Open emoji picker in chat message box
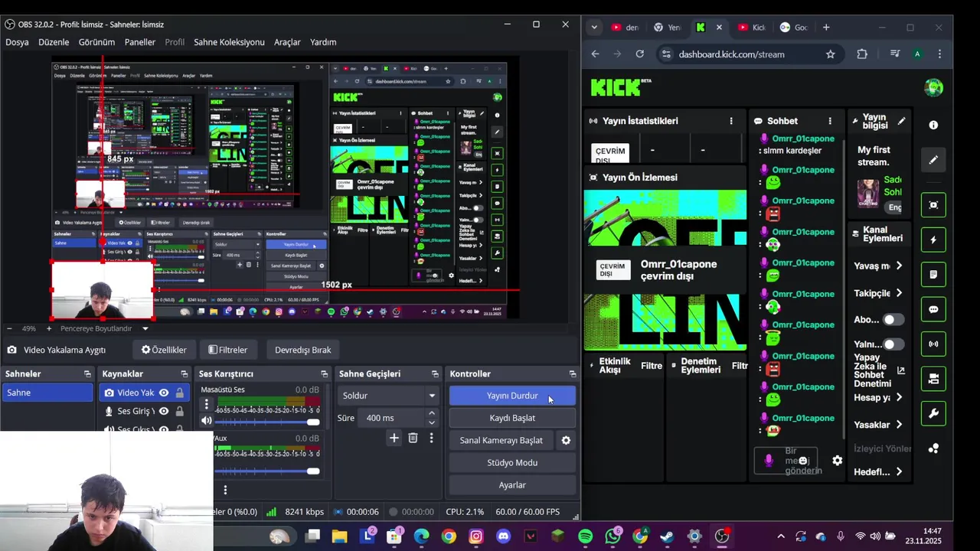The image size is (980, 551). coord(803,461)
